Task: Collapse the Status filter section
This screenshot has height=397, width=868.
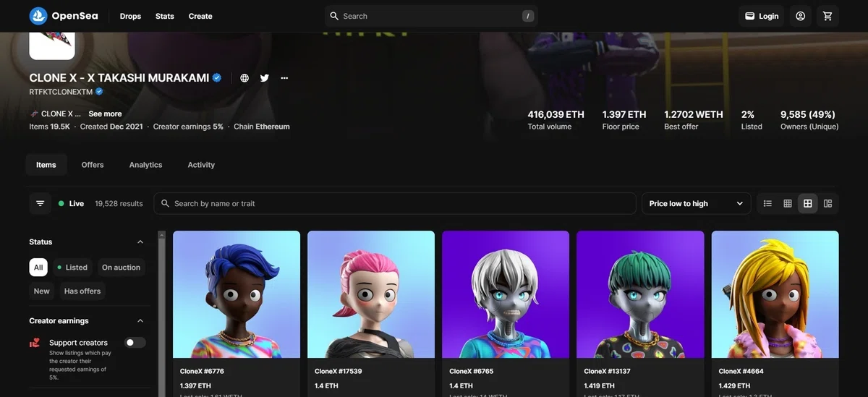Action: pos(140,242)
